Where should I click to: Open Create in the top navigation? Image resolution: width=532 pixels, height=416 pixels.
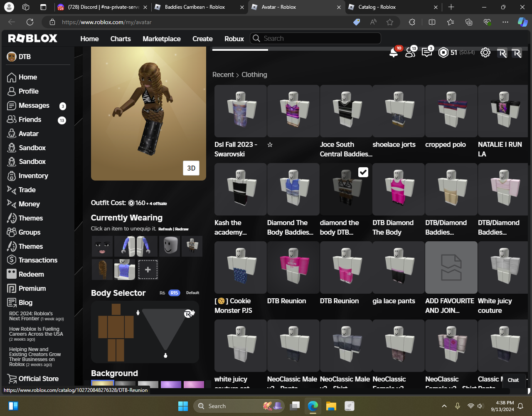pyautogui.click(x=202, y=39)
